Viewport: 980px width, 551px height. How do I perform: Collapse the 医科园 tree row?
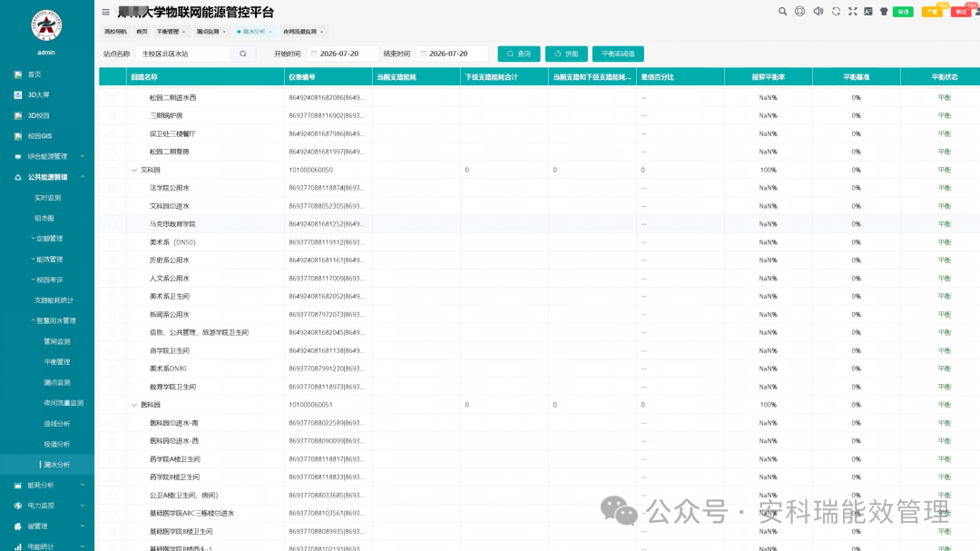(133, 405)
